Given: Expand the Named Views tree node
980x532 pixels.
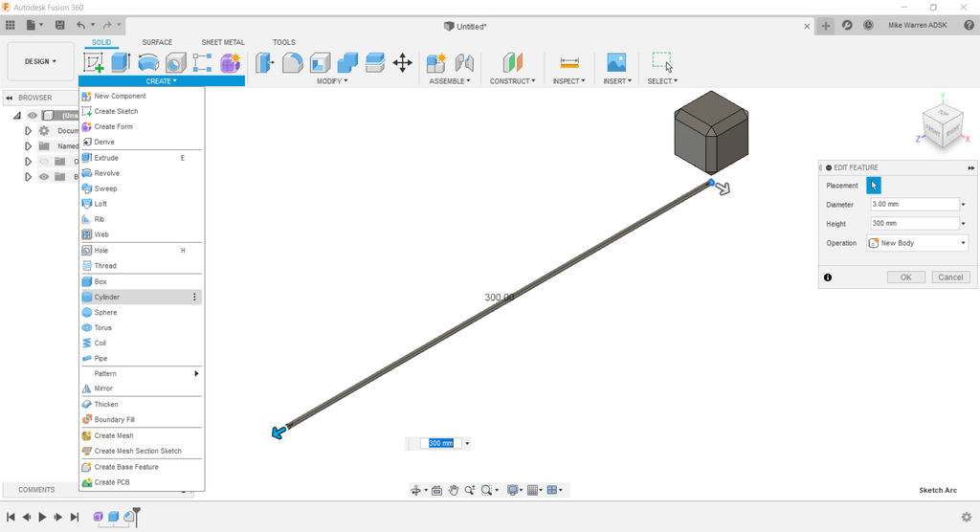Looking at the screenshot, I should point(28,145).
